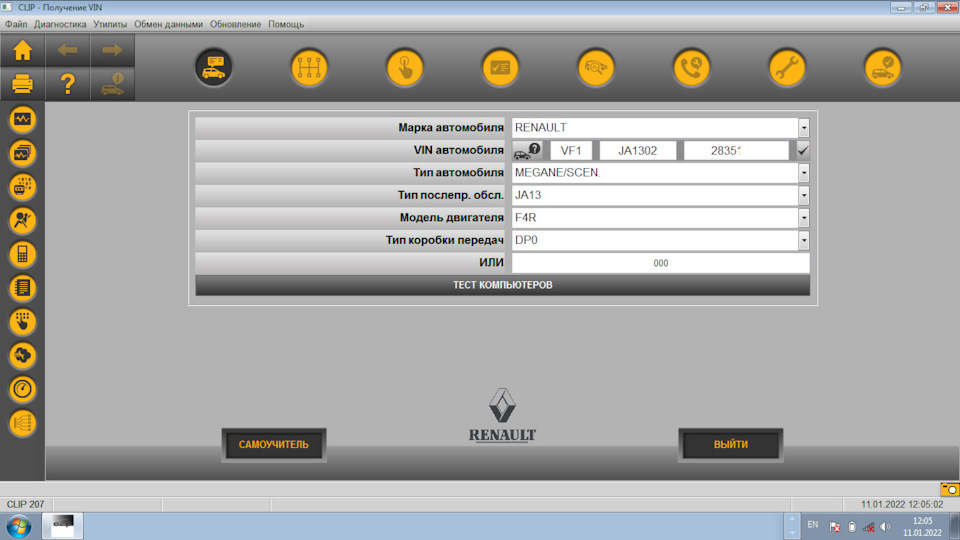This screenshot has height=540, width=960.
Task: Open the Обновление menu
Action: click(x=235, y=24)
